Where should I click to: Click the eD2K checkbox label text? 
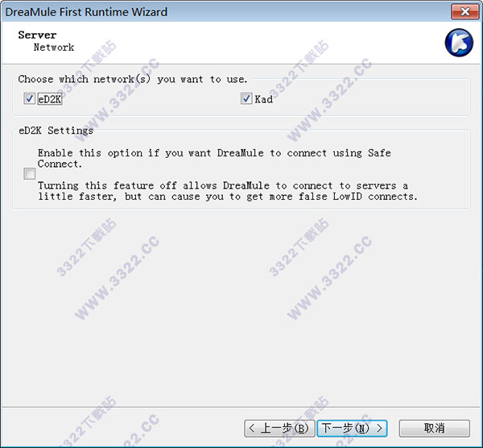(50, 99)
